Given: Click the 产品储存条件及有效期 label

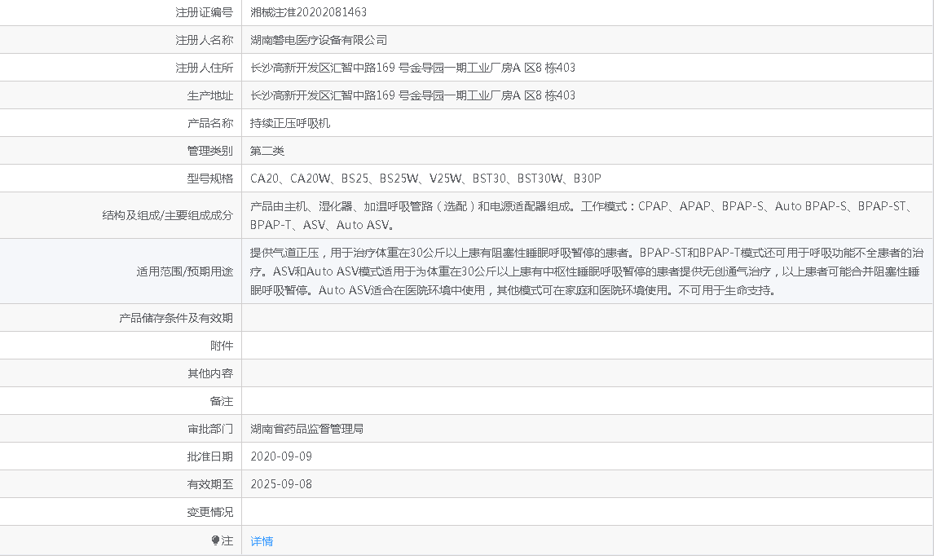Looking at the screenshot, I should pos(176,318).
